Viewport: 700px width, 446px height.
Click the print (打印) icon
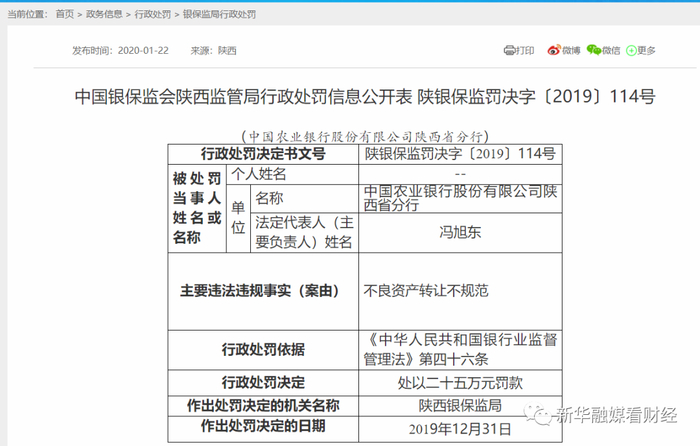[509, 50]
